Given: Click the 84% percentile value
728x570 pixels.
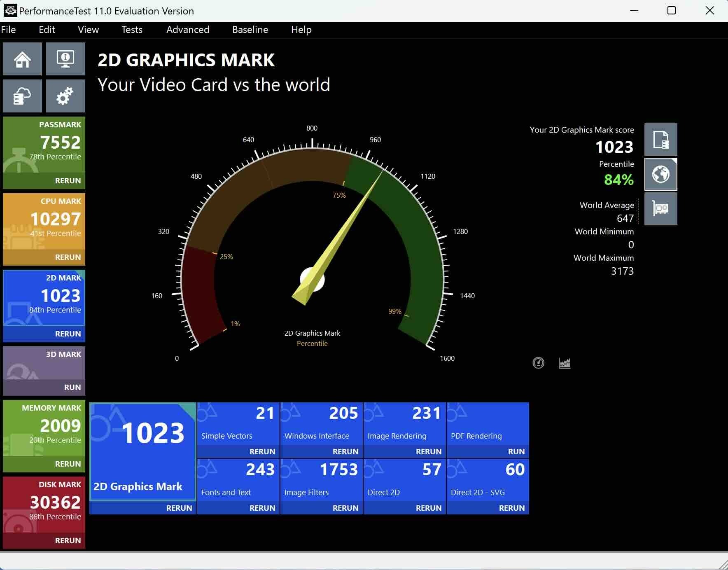Looking at the screenshot, I should pyautogui.click(x=619, y=180).
